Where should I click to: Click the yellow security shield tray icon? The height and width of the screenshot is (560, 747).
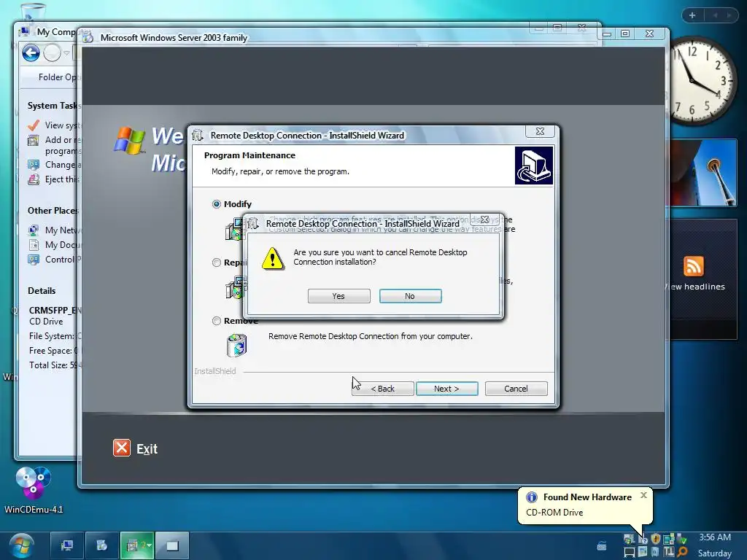coord(656,539)
